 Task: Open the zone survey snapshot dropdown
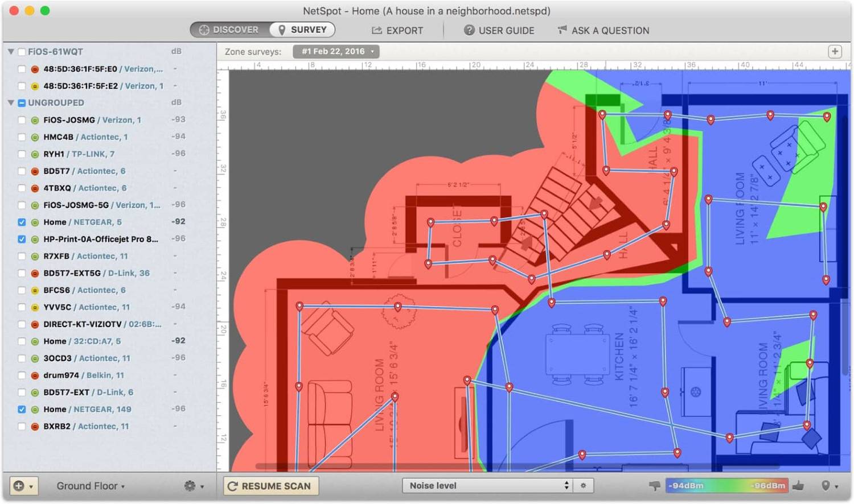coord(336,51)
